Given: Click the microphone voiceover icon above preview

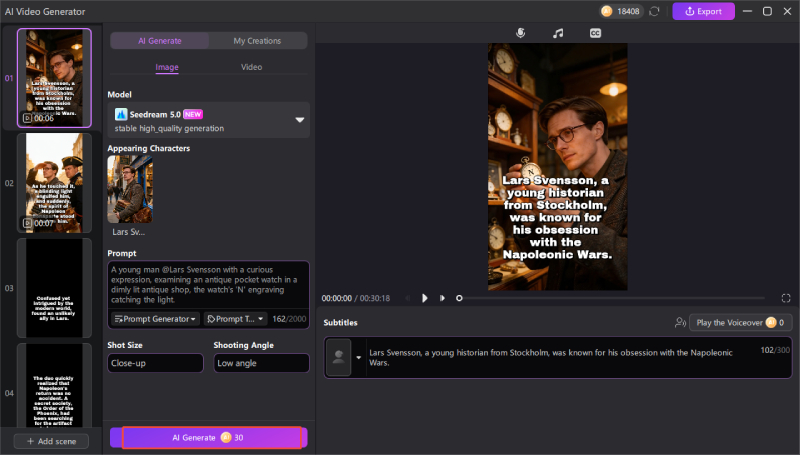Looking at the screenshot, I should [x=520, y=33].
